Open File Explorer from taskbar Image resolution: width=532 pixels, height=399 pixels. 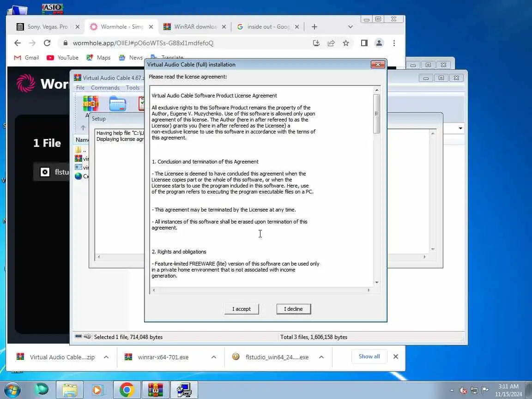[70, 390]
